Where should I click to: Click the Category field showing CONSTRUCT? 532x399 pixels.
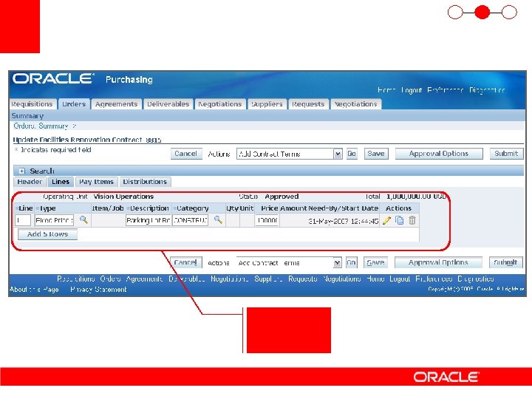[190, 220]
